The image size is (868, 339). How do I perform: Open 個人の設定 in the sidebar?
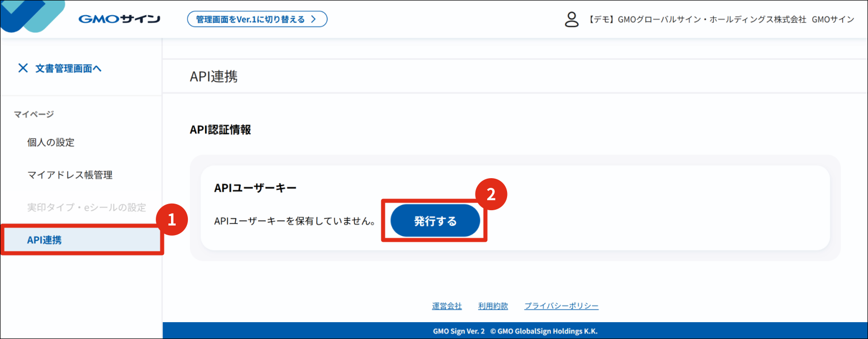pyautogui.click(x=51, y=143)
